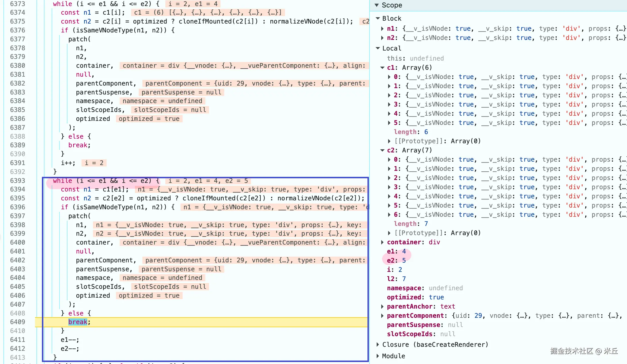Collapse the c1 Array(6) entry
Screen dimensions: 627x364
382,68
